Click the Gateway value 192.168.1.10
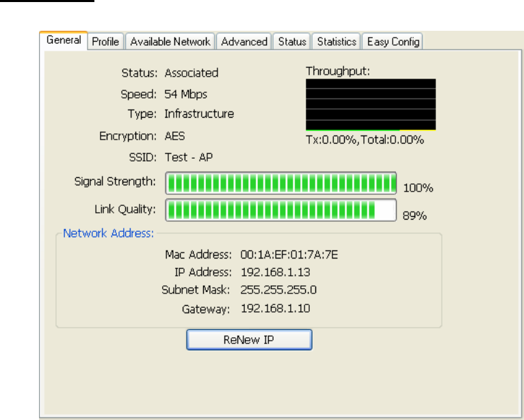Image resolution: width=524 pixels, height=420 pixels. [x=276, y=308]
